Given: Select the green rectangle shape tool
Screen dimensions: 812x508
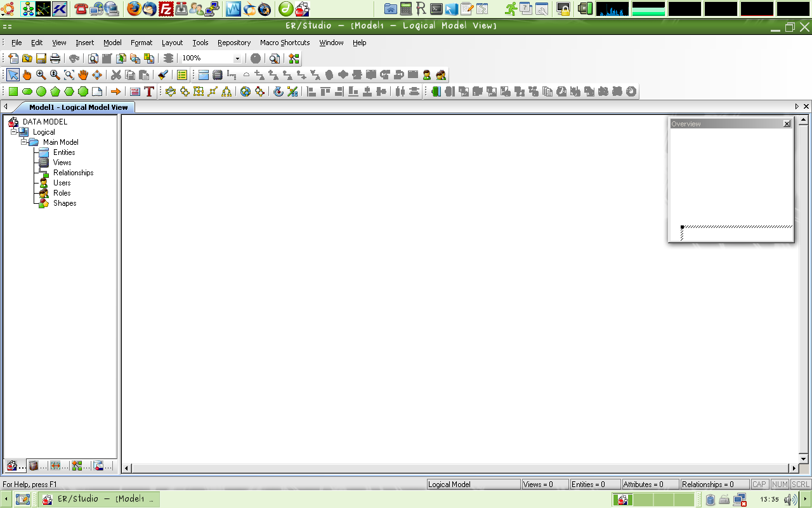Looking at the screenshot, I should (x=13, y=91).
